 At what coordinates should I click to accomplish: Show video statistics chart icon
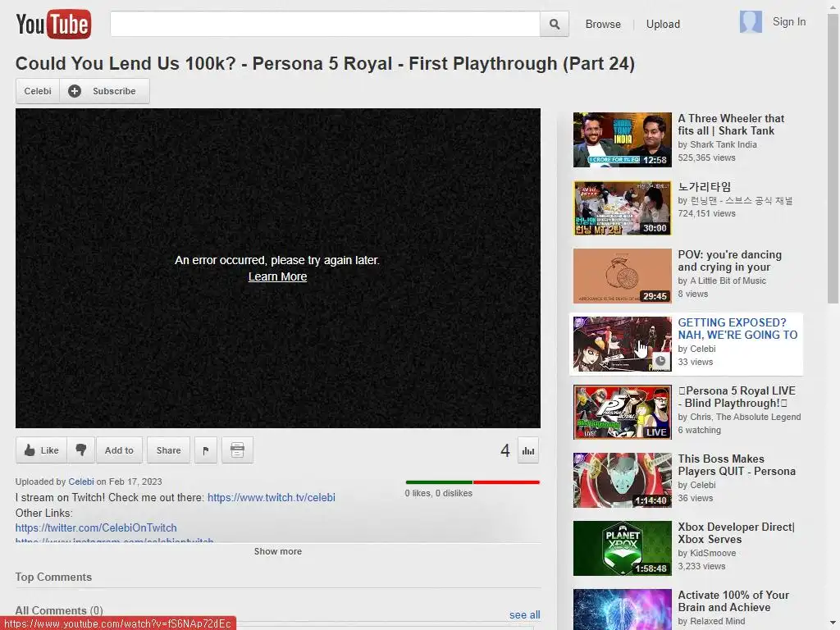(x=528, y=450)
